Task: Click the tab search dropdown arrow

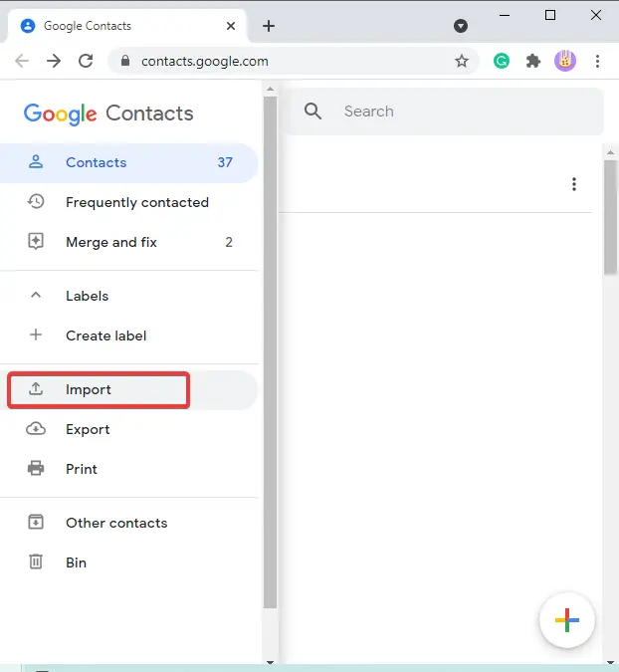Action: tap(461, 26)
